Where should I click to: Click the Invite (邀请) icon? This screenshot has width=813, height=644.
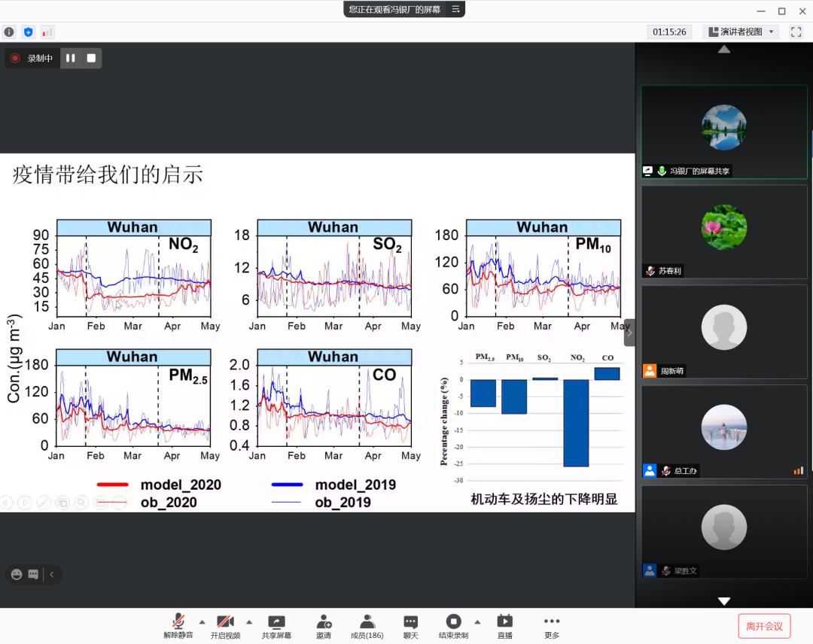[324, 626]
